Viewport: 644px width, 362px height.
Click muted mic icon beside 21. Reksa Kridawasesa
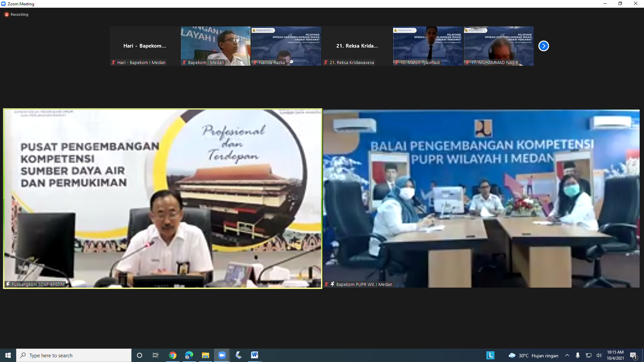[x=326, y=62]
